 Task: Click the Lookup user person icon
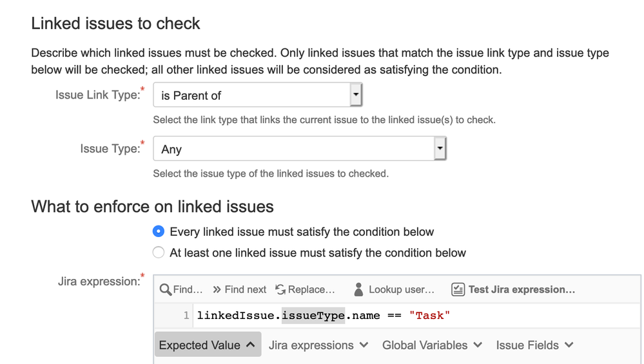[358, 289]
